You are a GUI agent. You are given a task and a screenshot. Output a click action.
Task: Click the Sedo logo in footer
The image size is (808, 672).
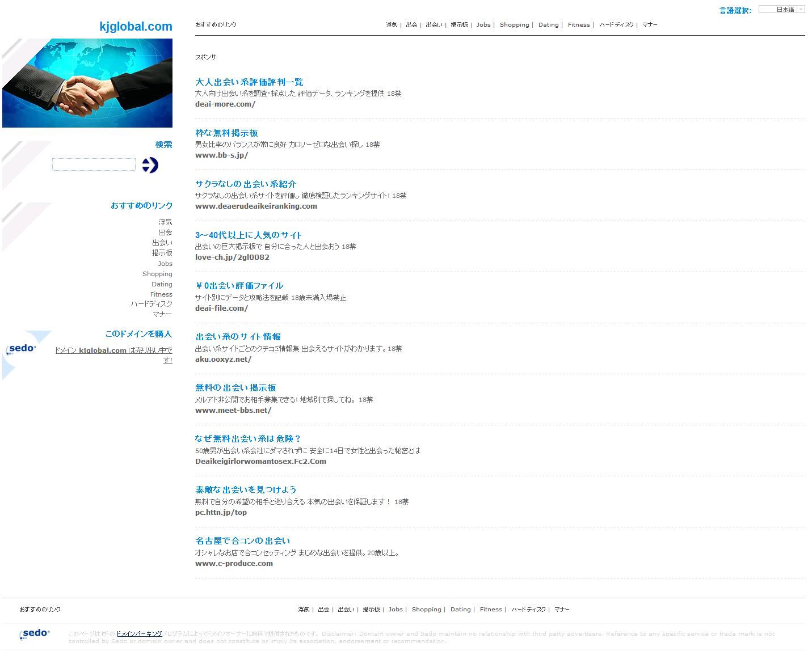click(35, 633)
